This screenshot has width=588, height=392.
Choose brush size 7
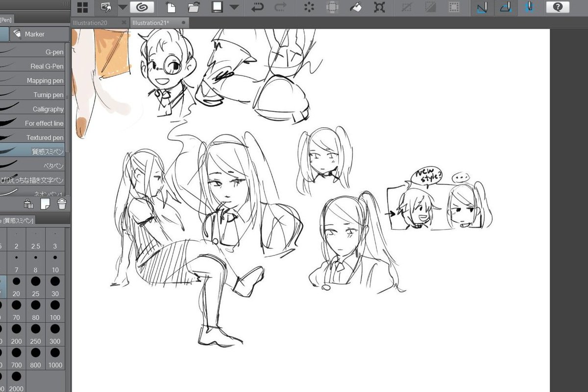click(x=16, y=263)
